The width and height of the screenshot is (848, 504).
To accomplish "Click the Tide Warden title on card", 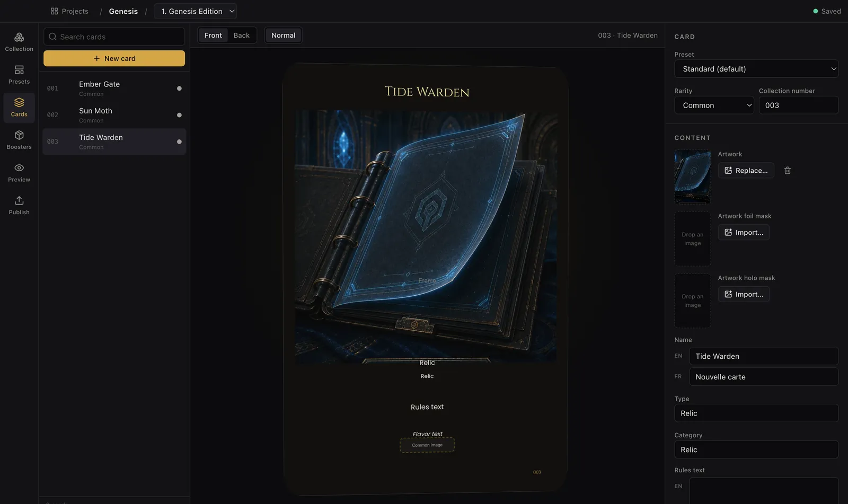I will [x=427, y=92].
